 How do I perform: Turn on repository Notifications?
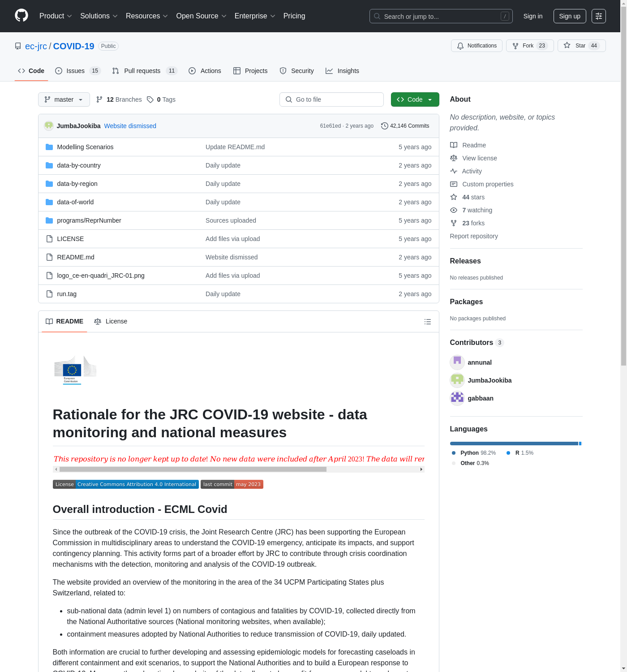pyautogui.click(x=477, y=46)
